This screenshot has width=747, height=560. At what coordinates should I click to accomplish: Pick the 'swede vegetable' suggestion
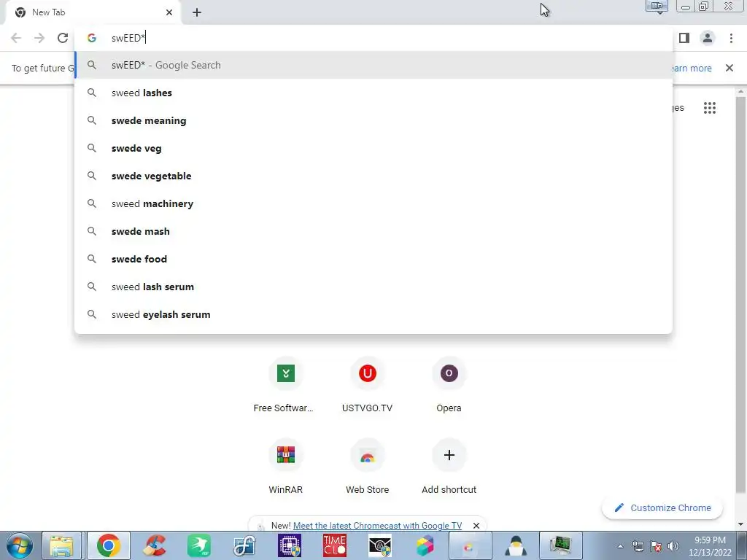[373, 176]
